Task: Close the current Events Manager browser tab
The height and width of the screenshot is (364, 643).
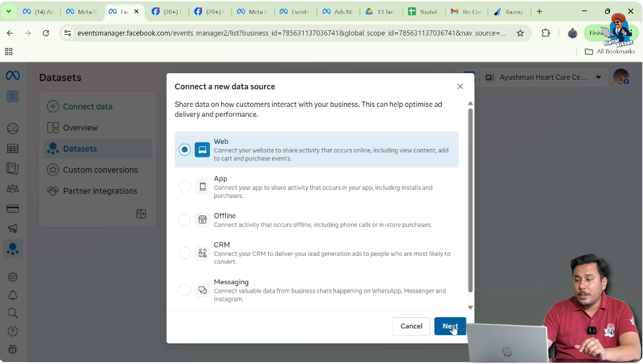Action: [137, 11]
